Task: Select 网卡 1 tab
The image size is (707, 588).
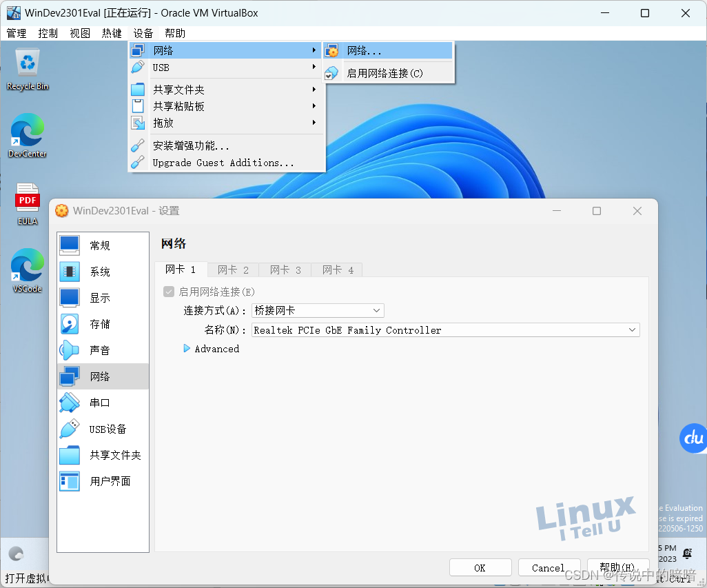Action: (x=181, y=270)
